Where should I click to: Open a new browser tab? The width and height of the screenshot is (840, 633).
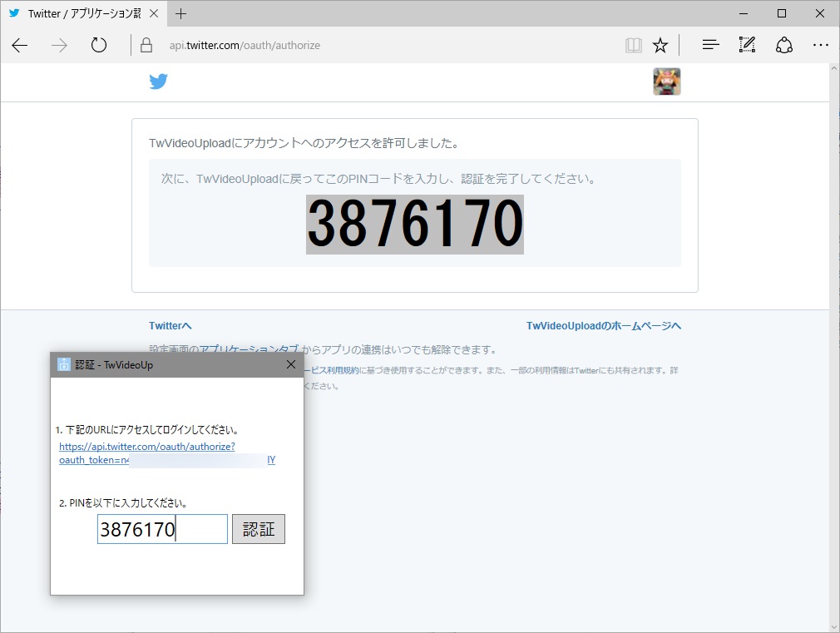[x=181, y=13]
